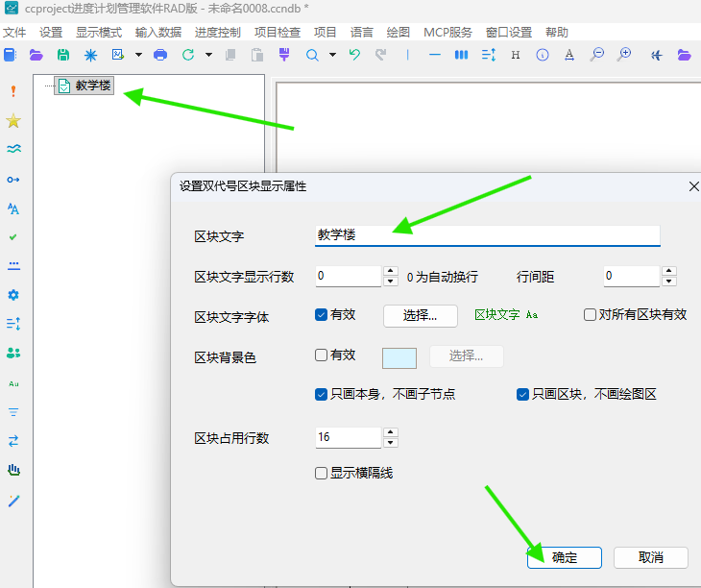701x588 pixels.
Task: Click the magic wand sidebar icon
Action: click(x=13, y=501)
